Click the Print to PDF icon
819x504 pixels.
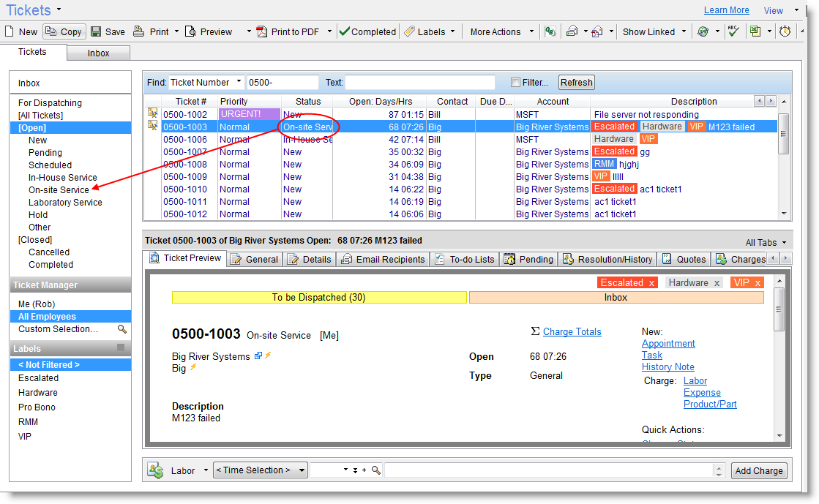point(261,31)
